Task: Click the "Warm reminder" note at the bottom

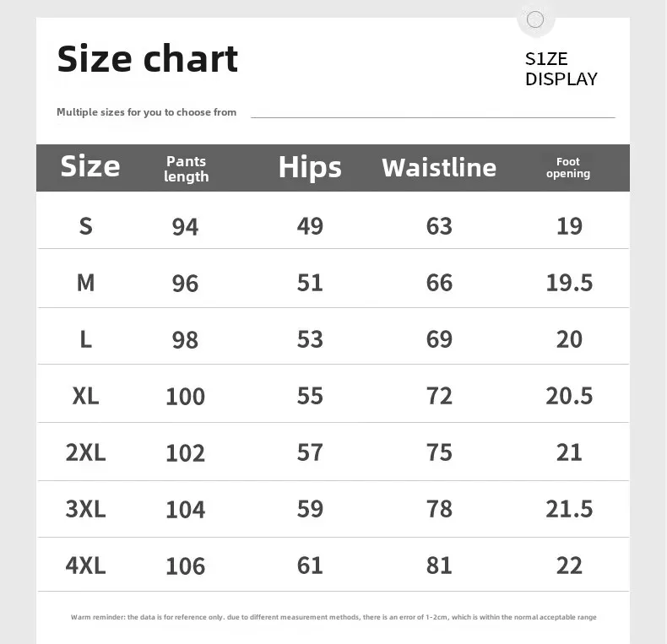Action: [x=333, y=618]
